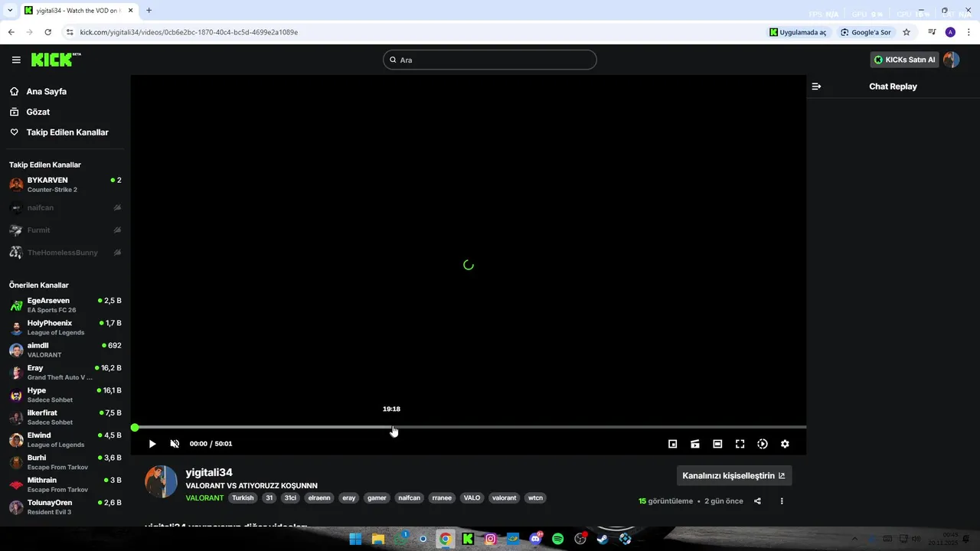The width and height of the screenshot is (980, 551).
Task: Open Elwind recommended channel
Action: 65,440
